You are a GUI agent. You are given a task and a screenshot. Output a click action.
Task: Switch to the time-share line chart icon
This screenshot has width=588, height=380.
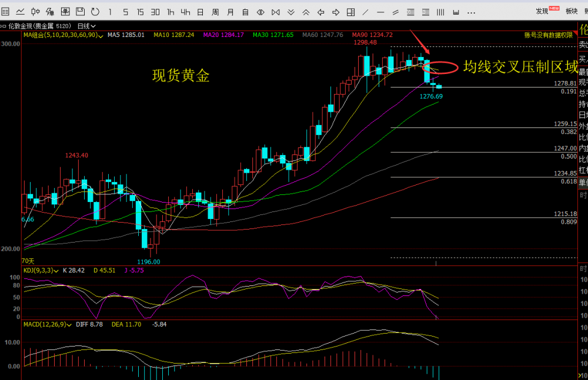(x=20, y=12)
